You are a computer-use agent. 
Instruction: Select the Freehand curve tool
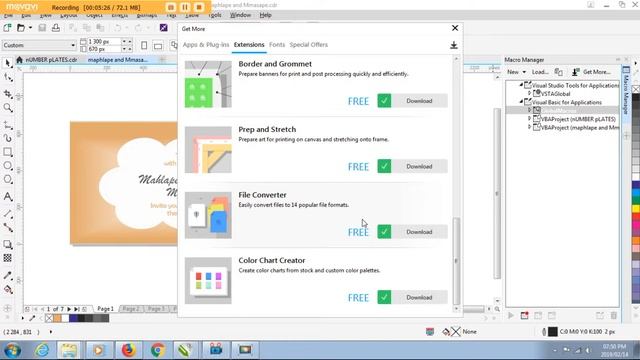tap(8, 125)
